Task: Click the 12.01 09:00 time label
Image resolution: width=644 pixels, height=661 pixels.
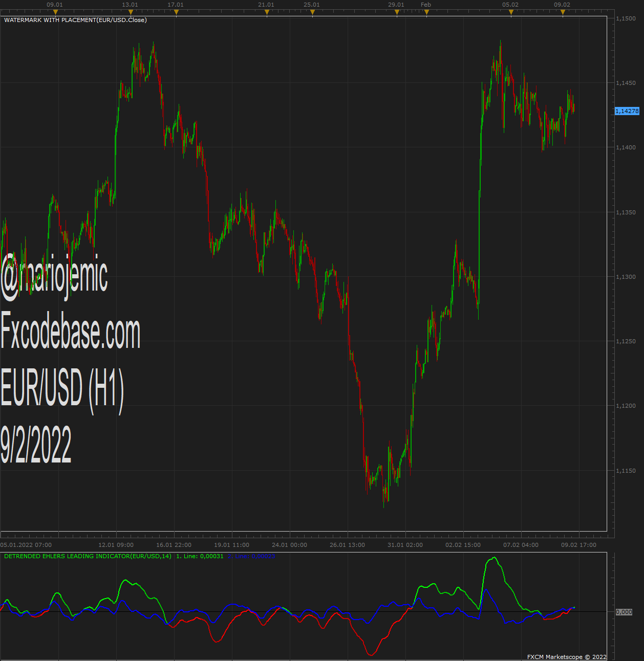Action: pyautogui.click(x=116, y=545)
